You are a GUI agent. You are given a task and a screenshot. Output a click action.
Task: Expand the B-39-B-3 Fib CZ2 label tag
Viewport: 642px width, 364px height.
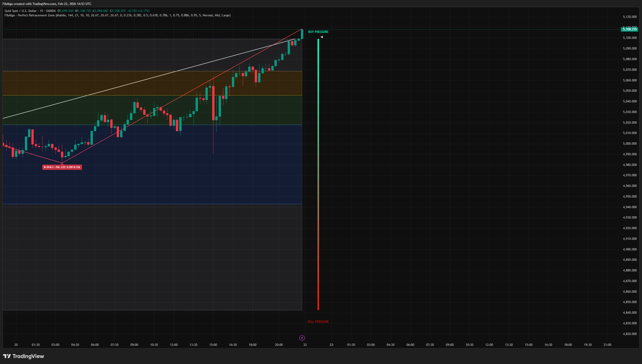pyautogui.click(x=62, y=167)
